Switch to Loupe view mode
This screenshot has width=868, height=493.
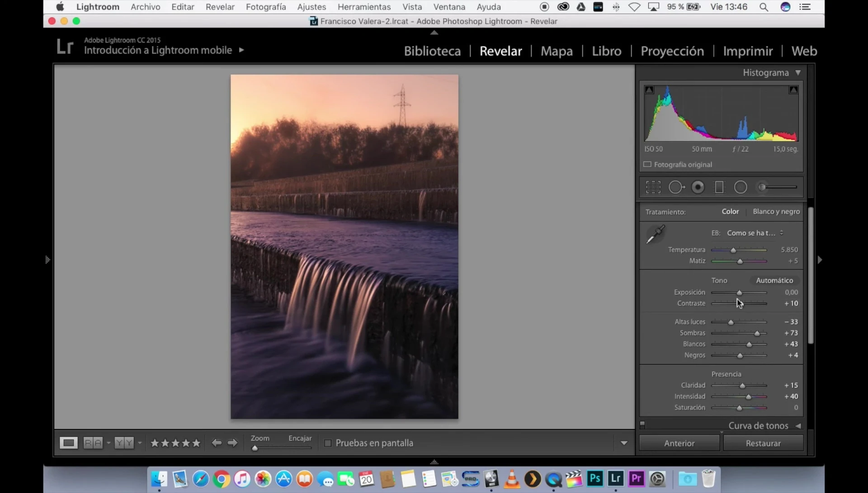click(69, 443)
